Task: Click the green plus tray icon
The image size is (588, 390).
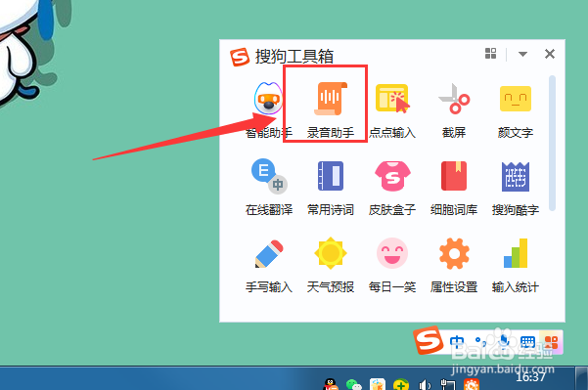Action: coord(401,384)
